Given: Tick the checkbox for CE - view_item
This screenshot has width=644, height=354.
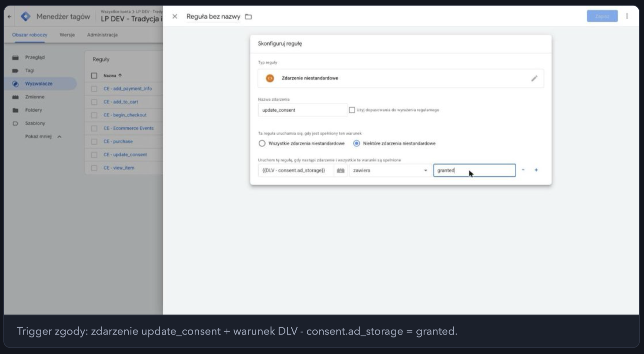Looking at the screenshot, I should [94, 168].
